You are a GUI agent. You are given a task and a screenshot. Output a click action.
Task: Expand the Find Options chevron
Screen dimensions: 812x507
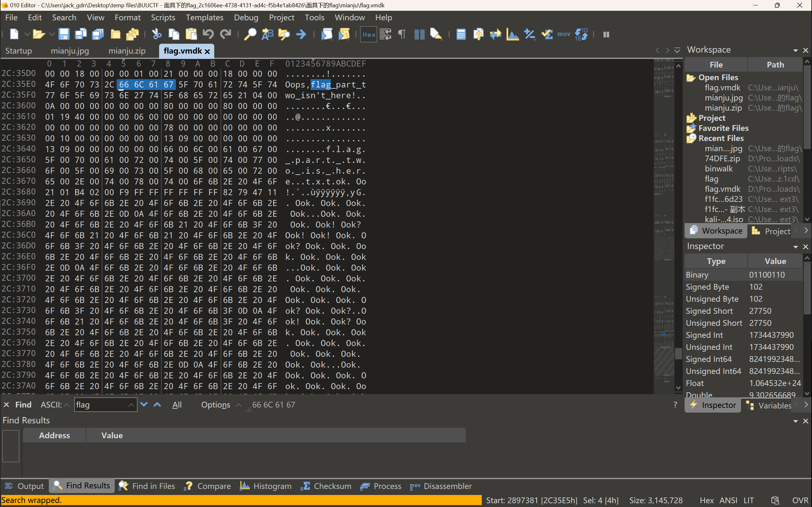coord(238,405)
